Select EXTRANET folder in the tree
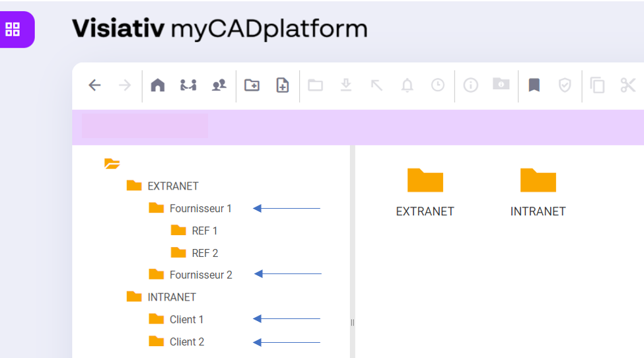The width and height of the screenshot is (644, 358). 172,186
